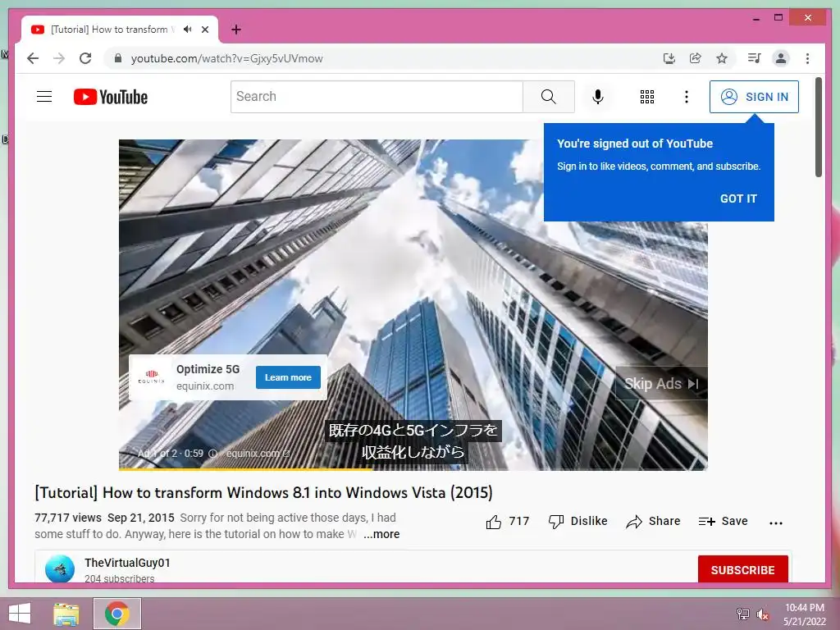
Task: Reload the page with the refresh icon
Action: point(85,58)
